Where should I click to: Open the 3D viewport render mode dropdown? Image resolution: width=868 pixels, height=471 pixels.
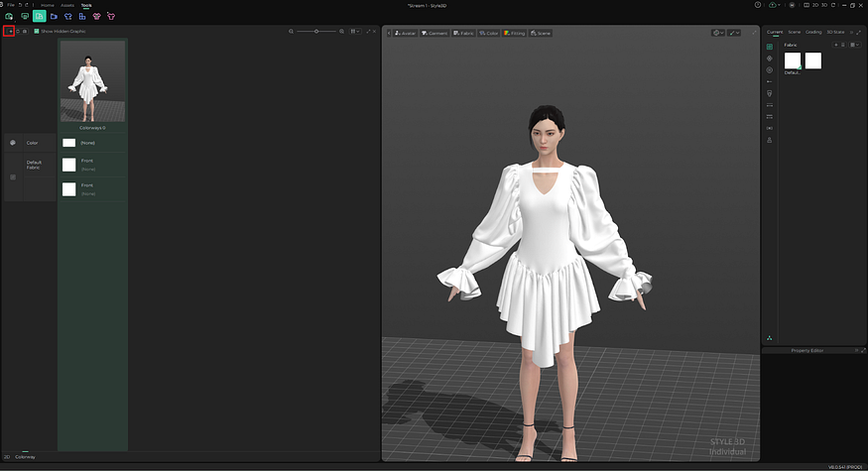(718, 33)
